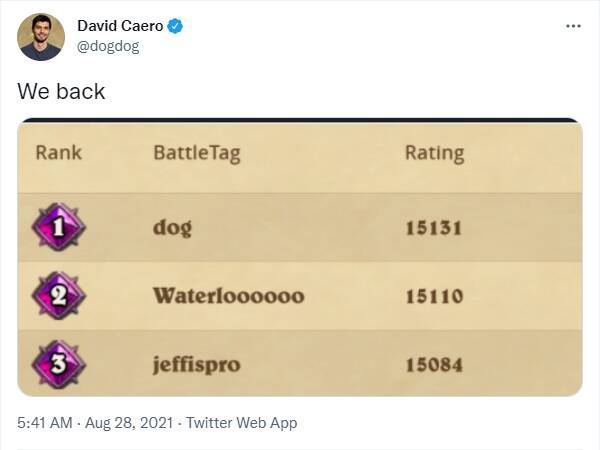
Task: Click the Rating column header
Action: coord(434,153)
